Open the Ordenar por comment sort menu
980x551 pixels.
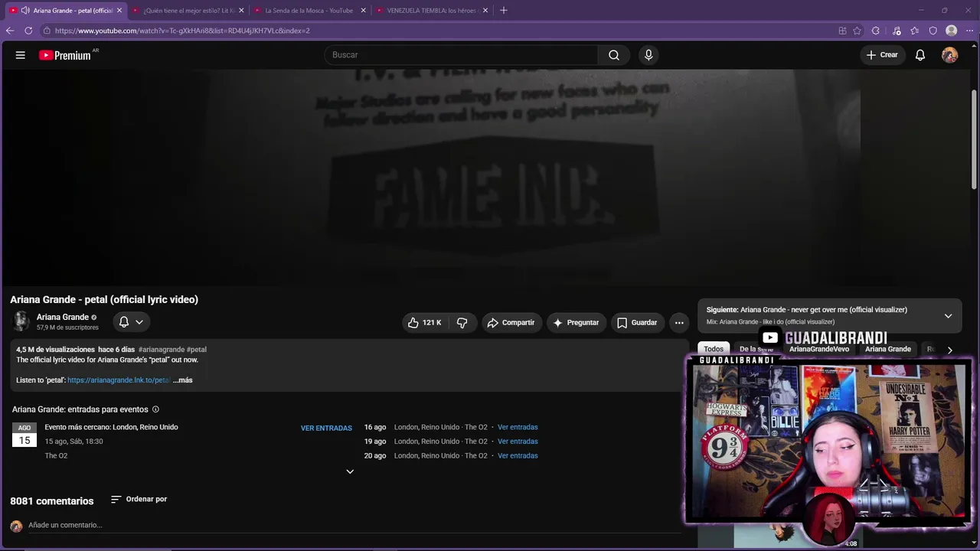(139, 500)
